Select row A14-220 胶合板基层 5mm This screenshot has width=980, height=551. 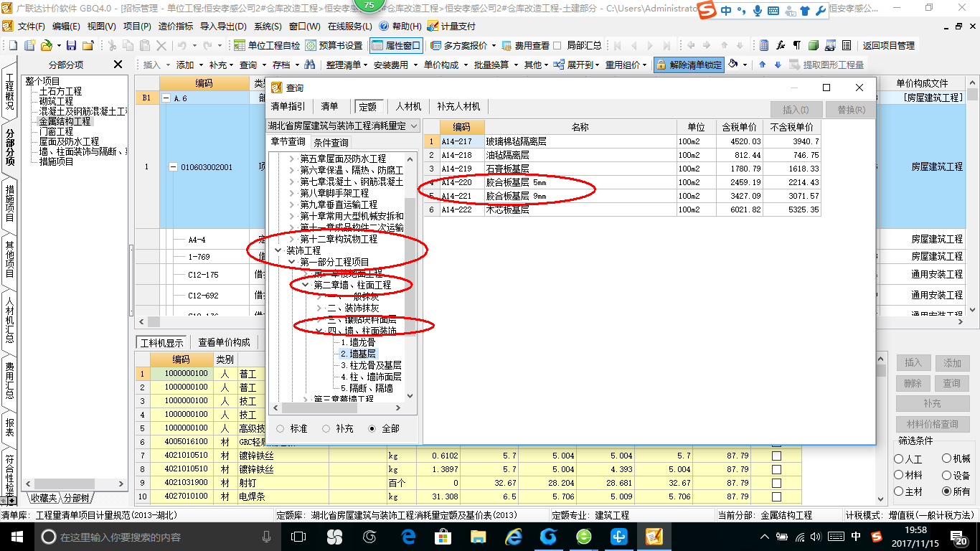point(622,182)
